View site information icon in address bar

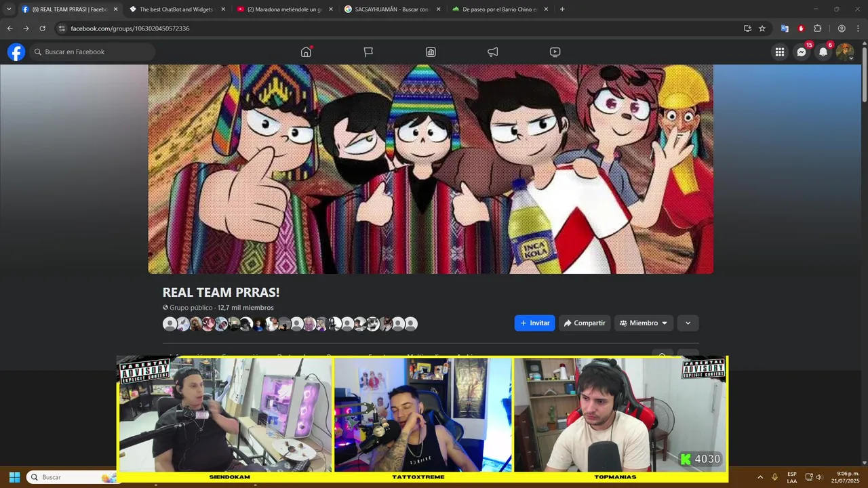coord(62,28)
